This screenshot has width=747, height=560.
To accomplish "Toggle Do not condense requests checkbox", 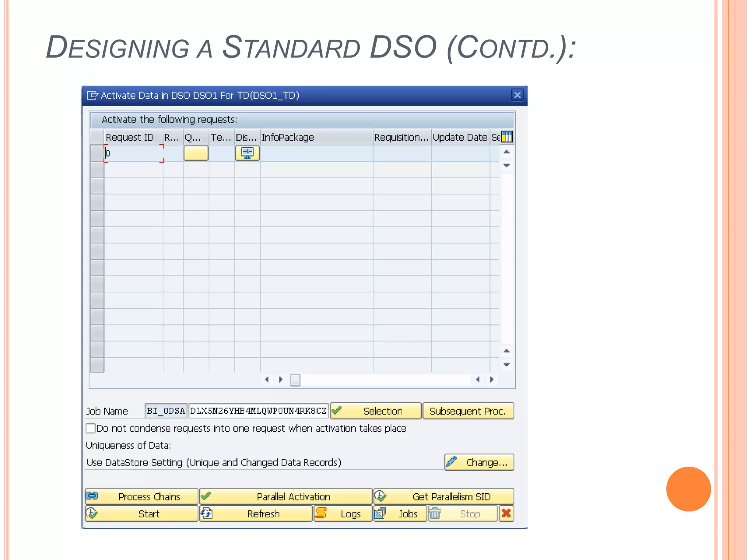I will [x=90, y=428].
